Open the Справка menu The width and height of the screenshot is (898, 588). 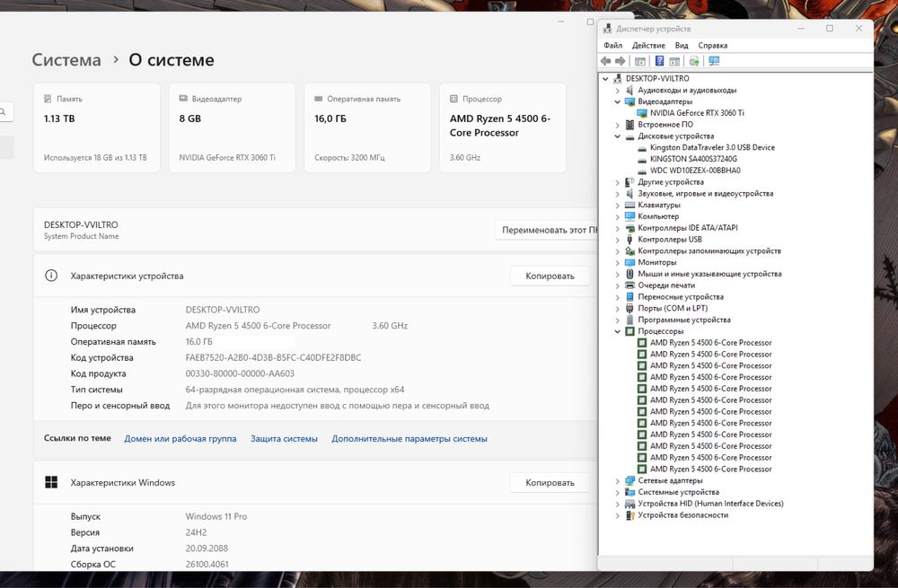[x=713, y=45]
